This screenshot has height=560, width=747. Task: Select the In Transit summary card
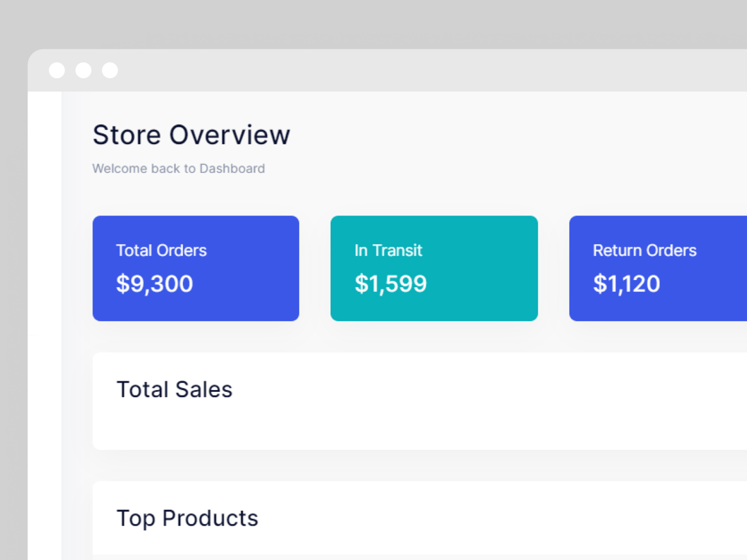(434, 268)
